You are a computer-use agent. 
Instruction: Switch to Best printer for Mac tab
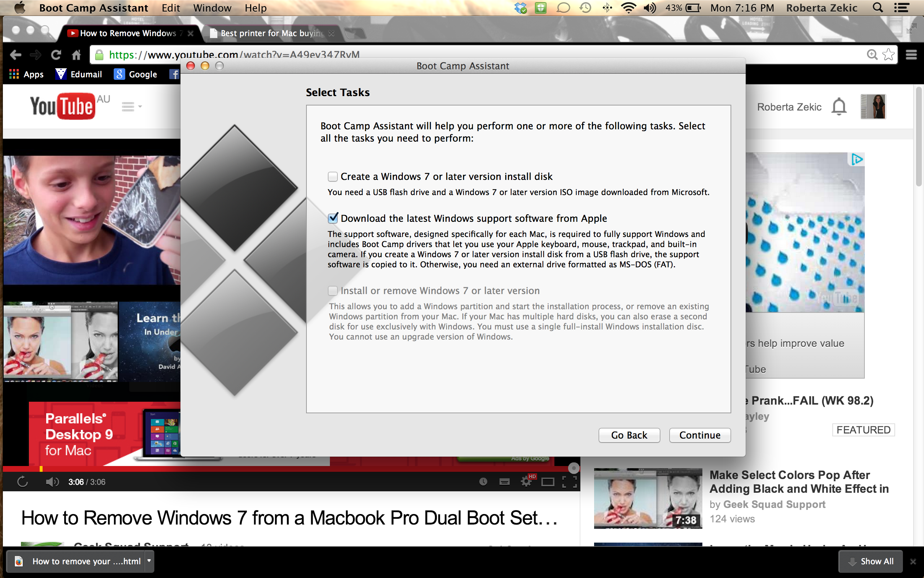[x=272, y=33]
